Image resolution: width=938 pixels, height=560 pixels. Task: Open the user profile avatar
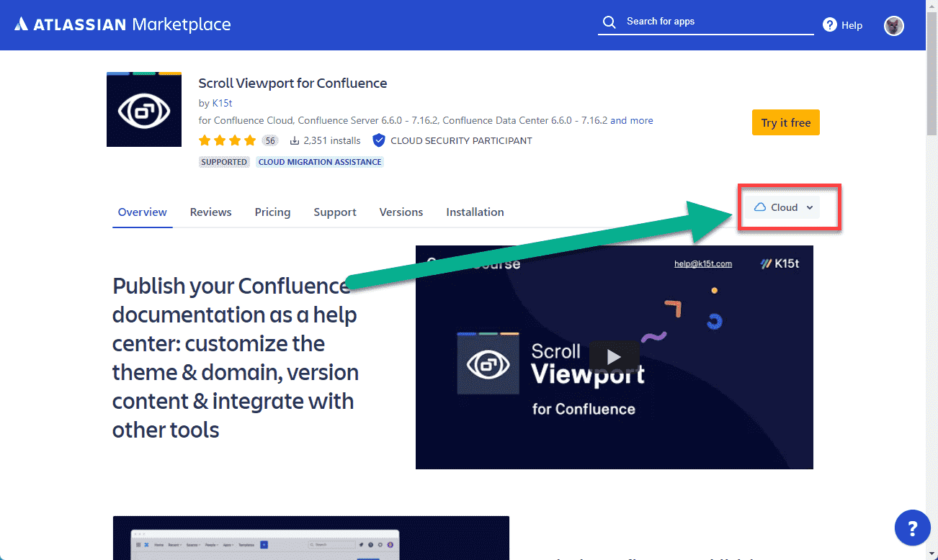click(894, 25)
